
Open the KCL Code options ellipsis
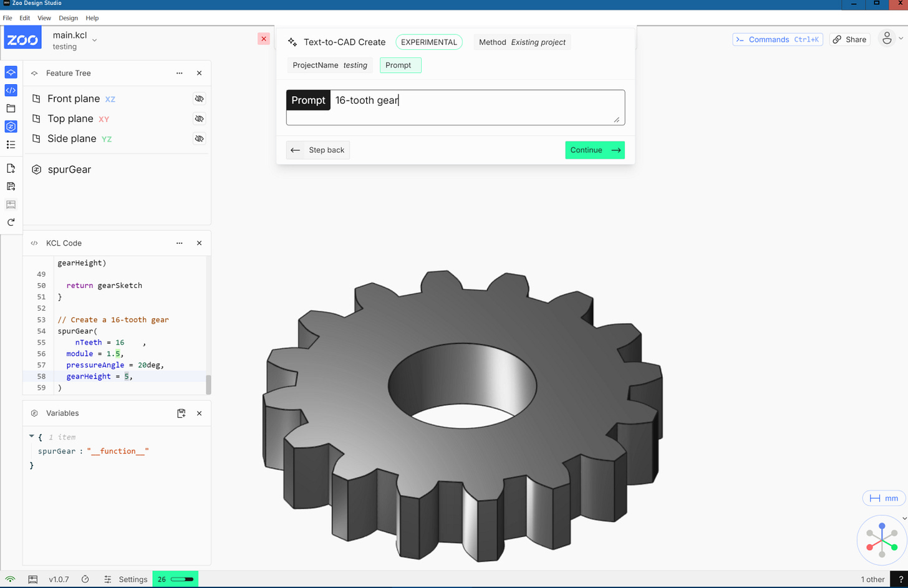[x=180, y=243]
